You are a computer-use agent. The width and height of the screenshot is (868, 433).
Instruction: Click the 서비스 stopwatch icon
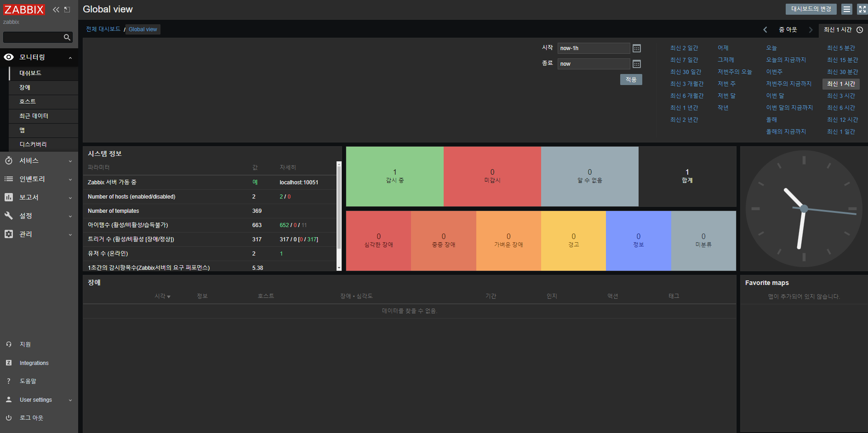9,160
